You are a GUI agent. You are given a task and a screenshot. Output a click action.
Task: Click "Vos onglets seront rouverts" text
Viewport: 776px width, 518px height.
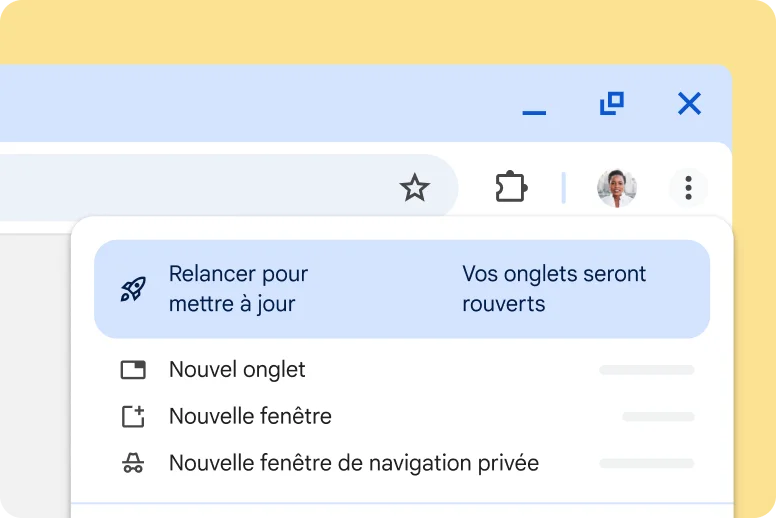[554, 288]
